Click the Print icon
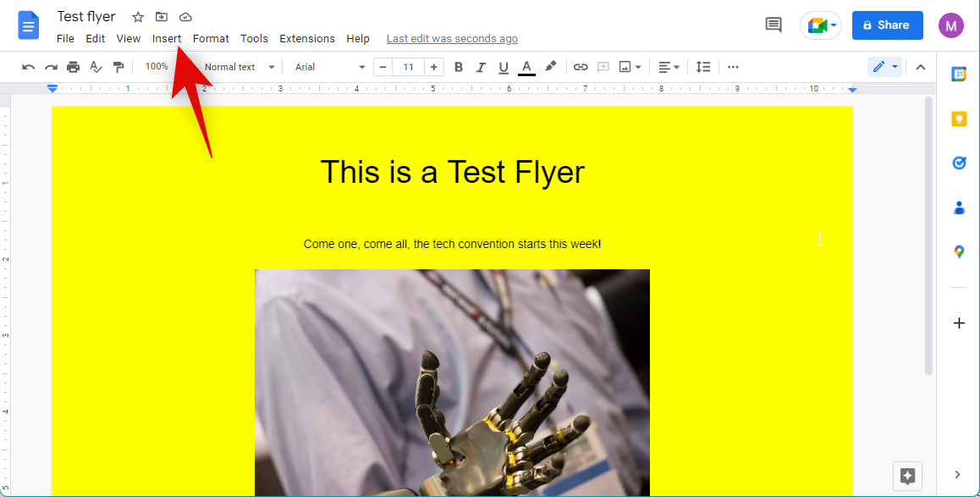Viewport: 980px width, 497px height. [x=74, y=67]
